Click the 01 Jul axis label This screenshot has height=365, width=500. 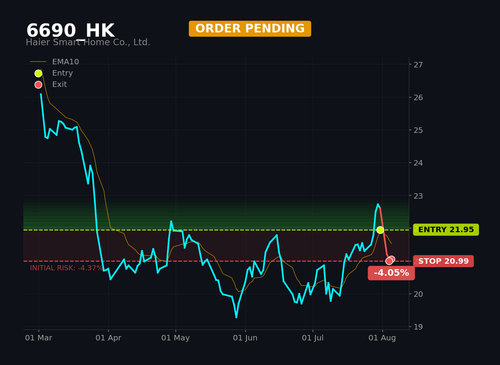[312, 338]
